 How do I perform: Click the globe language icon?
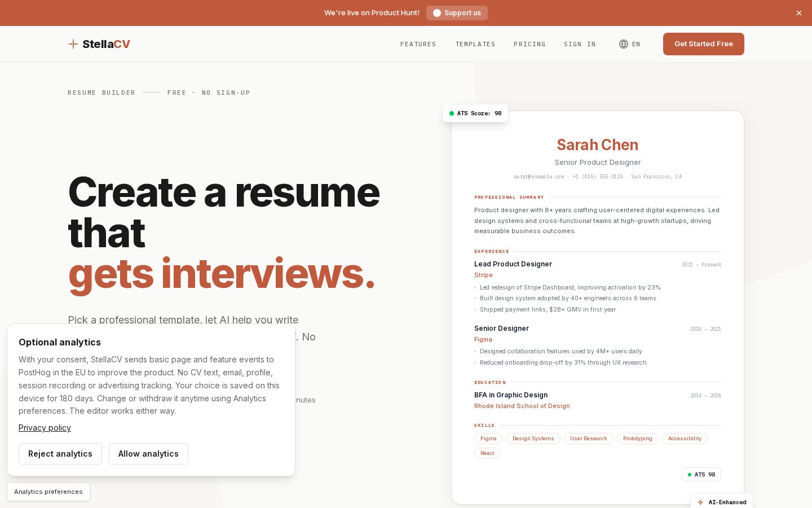pos(624,44)
